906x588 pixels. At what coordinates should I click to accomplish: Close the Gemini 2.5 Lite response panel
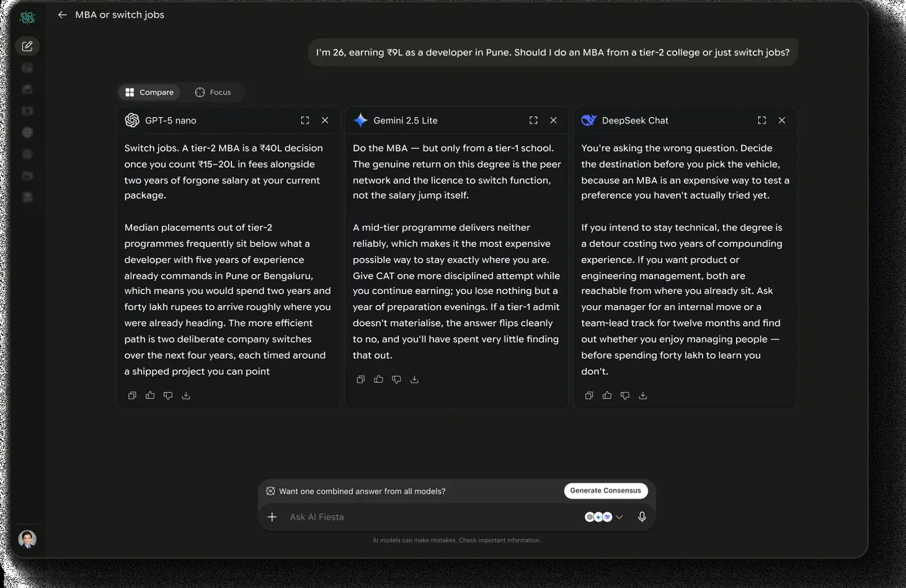(554, 120)
